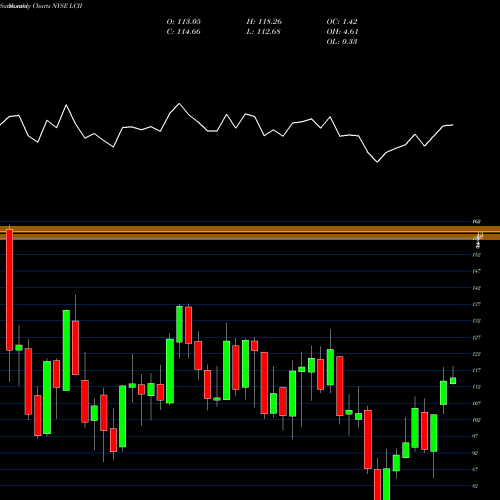Click the 147 price axis label
Image resolution: width=500 pixels, height=500 pixels.
pyautogui.click(x=476, y=271)
